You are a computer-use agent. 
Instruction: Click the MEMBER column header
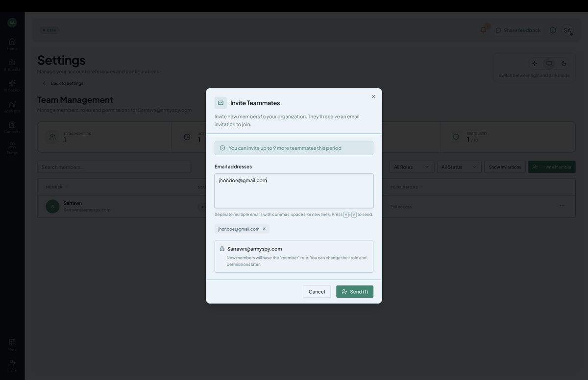54,187
